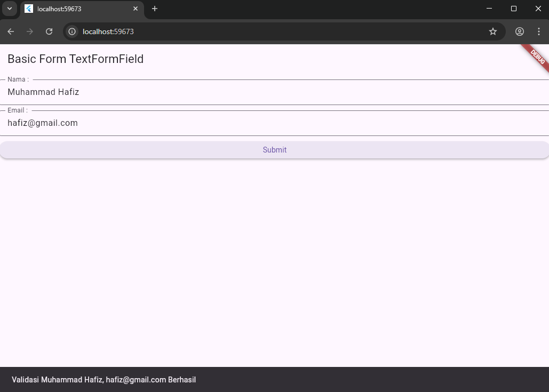This screenshot has width=549, height=392.
Task: Select the localhost:59673 browser tab
Action: [75, 9]
